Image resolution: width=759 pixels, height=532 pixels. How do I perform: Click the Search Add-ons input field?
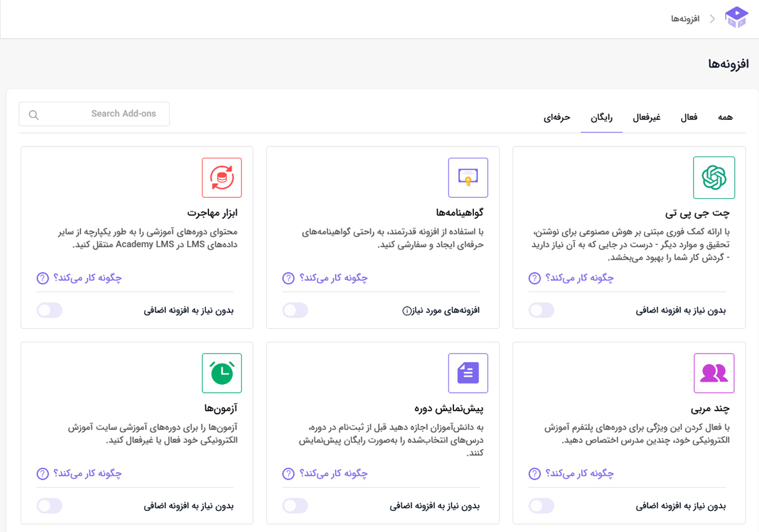[x=94, y=114]
